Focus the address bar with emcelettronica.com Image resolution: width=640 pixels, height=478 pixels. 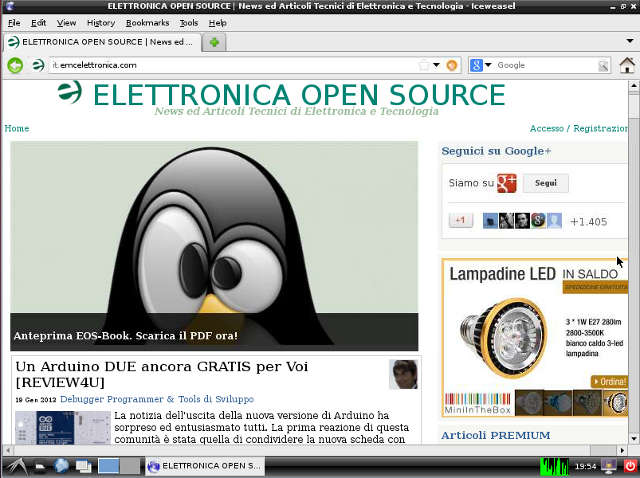click(x=233, y=65)
